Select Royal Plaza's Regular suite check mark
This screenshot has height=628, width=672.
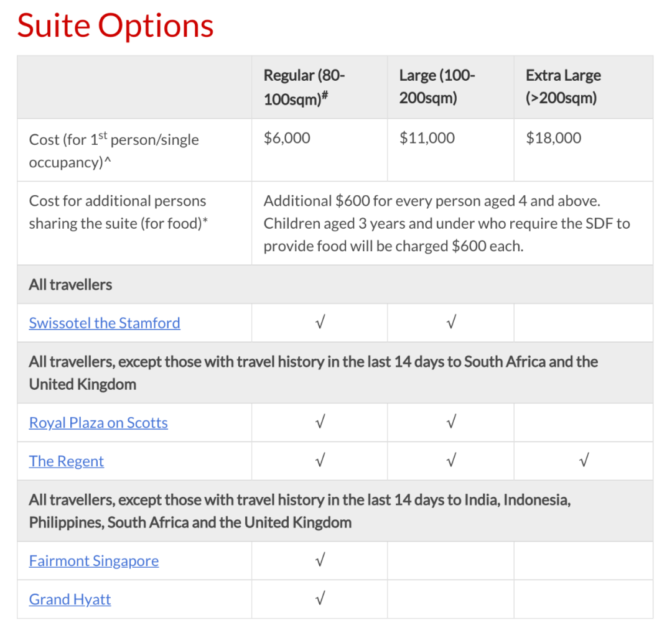[x=320, y=423]
